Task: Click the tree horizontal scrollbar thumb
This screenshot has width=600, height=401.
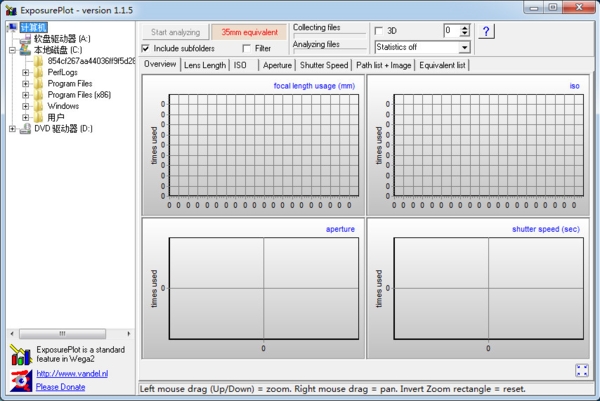Action: [62, 334]
